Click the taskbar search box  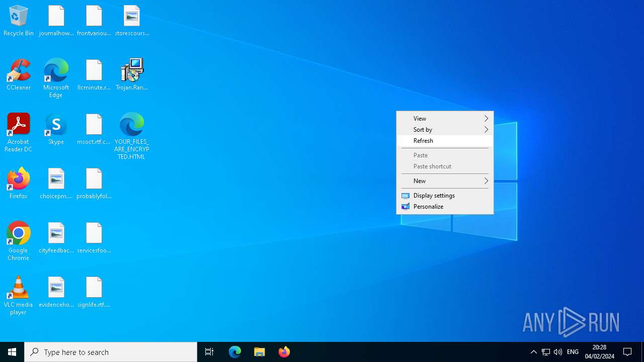pyautogui.click(x=111, y=352)
